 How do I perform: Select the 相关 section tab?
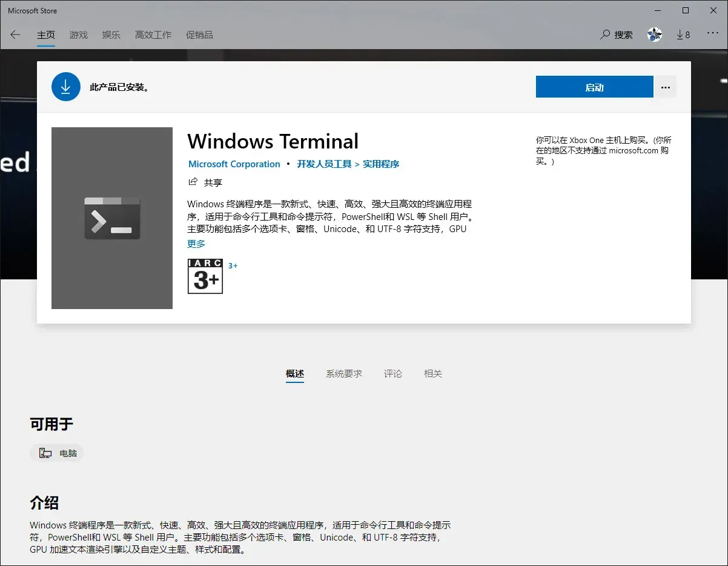point(433,373)
